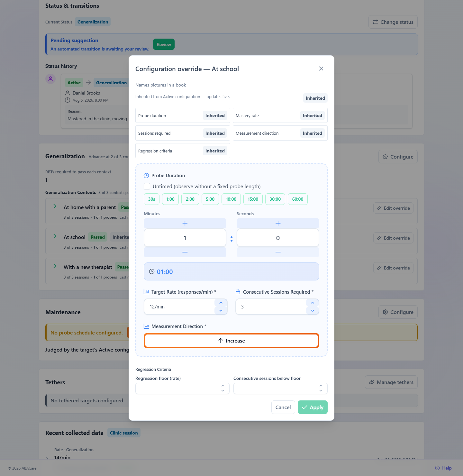Screen dimensions: 463x476
Task: Step down Consecutive Sessions Required
Action: pos(313,311)
